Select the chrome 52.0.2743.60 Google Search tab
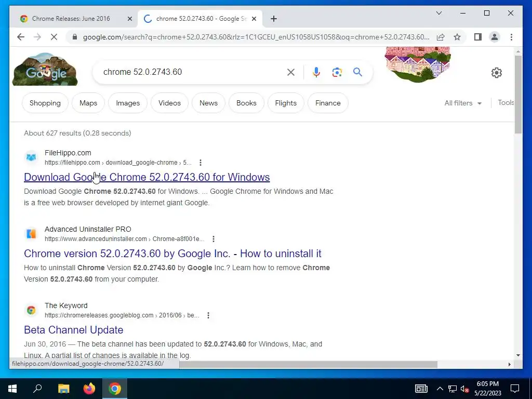 200,19
